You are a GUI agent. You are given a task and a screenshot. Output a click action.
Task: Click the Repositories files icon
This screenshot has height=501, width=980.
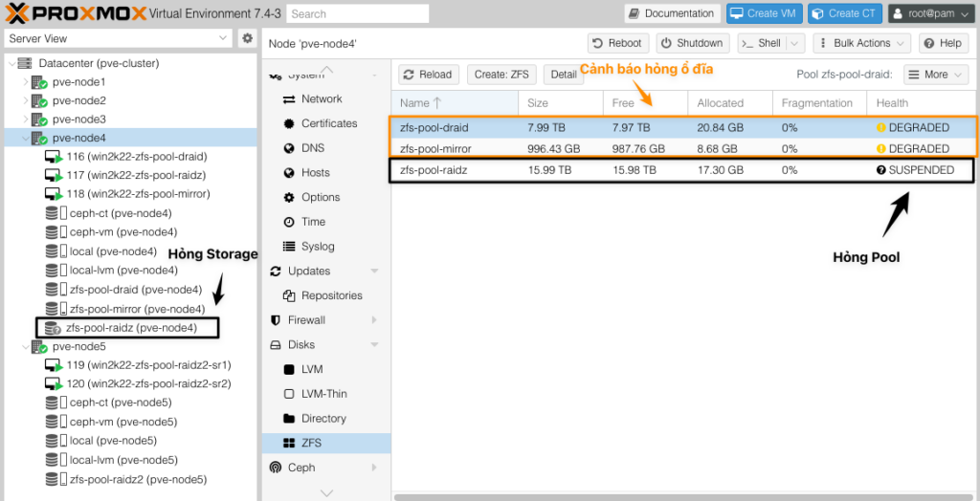tap(289, 295)
